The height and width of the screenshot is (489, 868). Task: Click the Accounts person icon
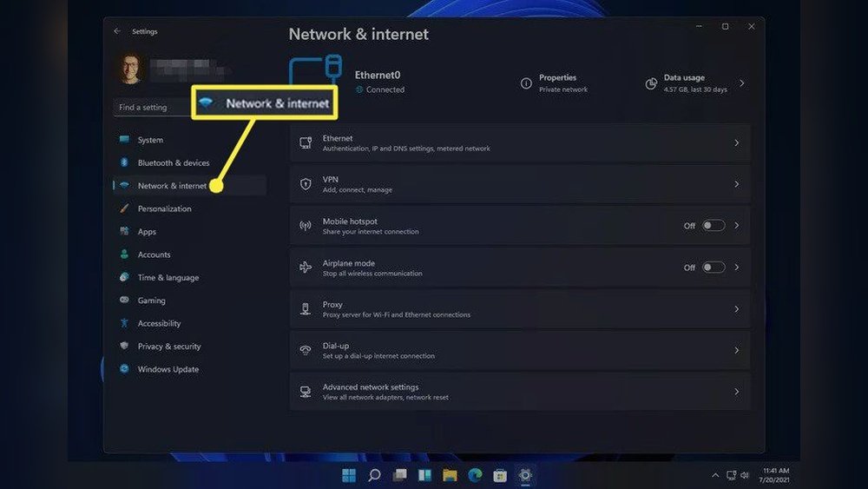(x=124, y=254)
